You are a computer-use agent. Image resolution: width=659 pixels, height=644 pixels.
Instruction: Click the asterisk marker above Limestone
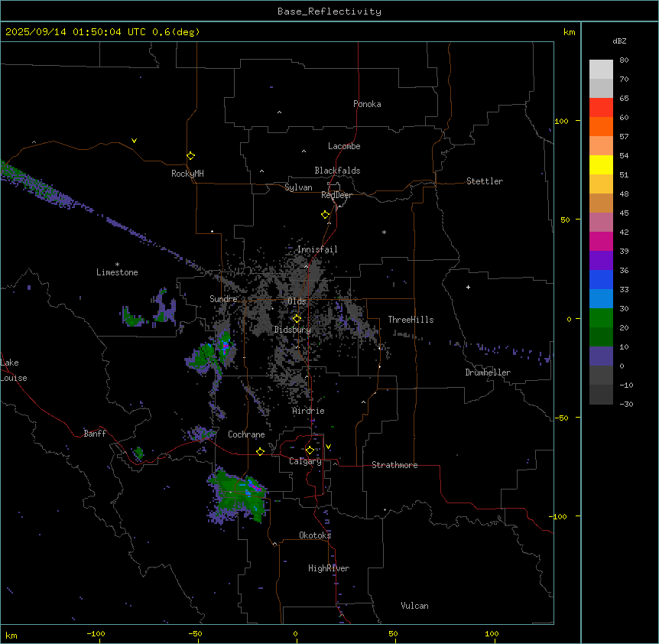(117, 265)
